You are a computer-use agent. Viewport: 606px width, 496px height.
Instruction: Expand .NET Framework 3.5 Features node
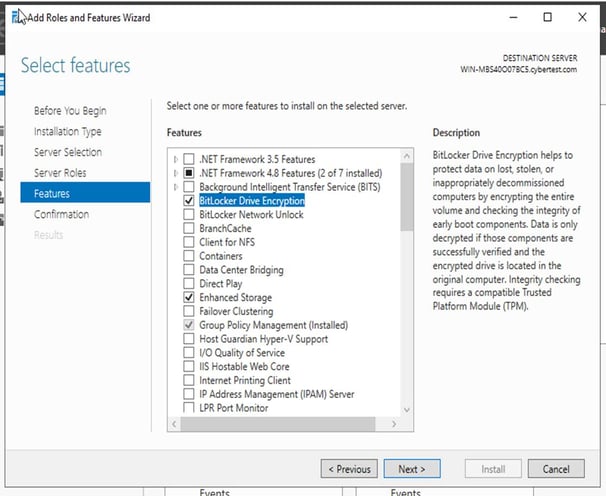(176, 159)
